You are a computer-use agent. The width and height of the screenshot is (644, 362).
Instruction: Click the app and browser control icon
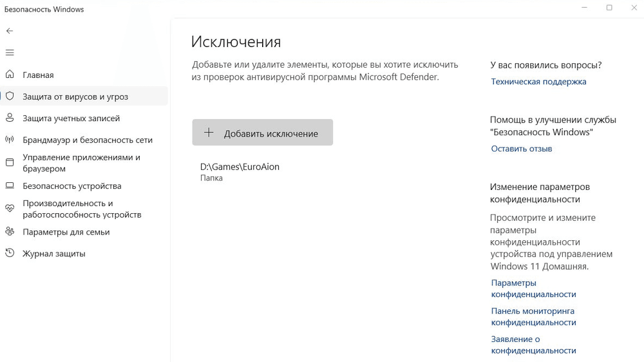[10, 162]
